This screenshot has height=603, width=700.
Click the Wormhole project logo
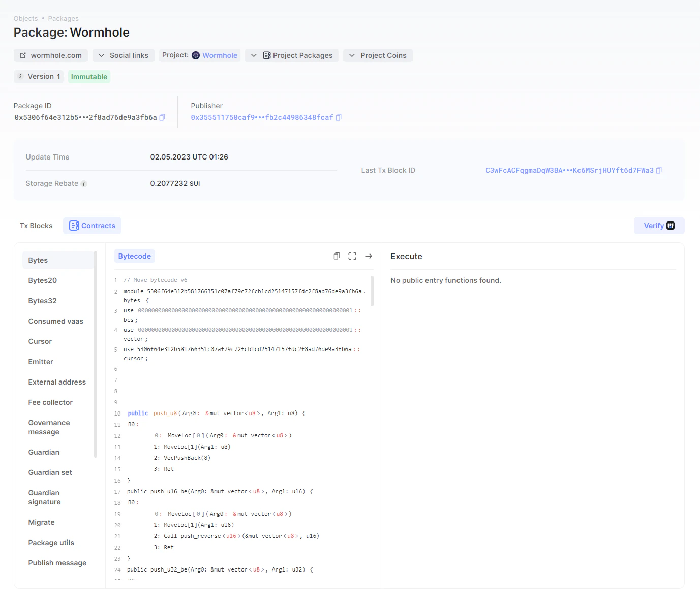click(x=196, y=55)
